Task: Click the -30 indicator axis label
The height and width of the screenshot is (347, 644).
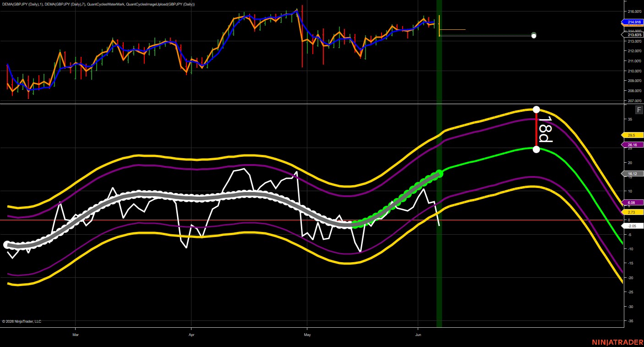Action: point(630,307)
